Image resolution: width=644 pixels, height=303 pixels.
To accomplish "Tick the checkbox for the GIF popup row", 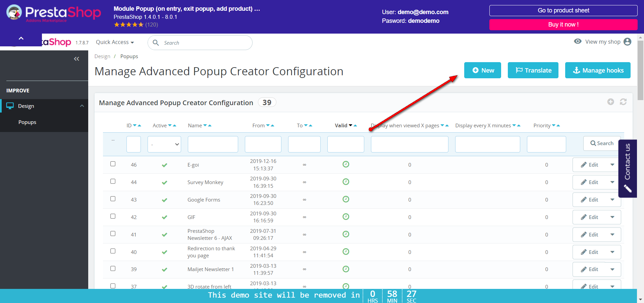I will coord(113,216).
